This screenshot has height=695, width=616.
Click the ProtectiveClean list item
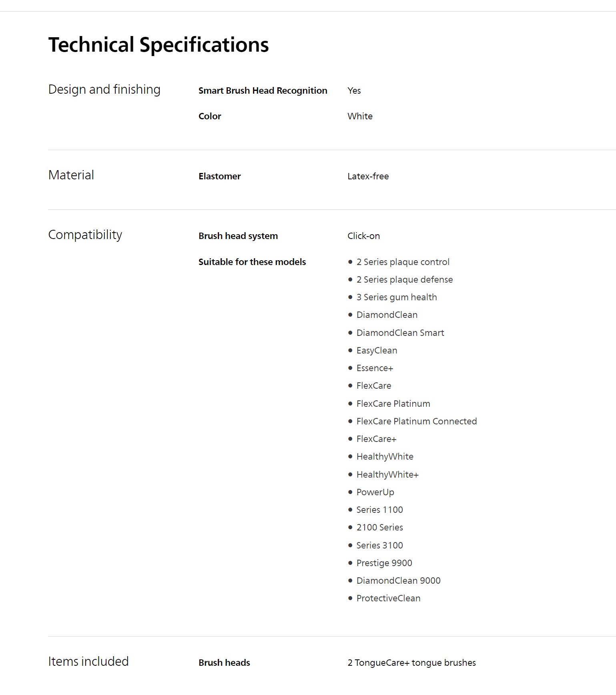[x=388, y=599]
